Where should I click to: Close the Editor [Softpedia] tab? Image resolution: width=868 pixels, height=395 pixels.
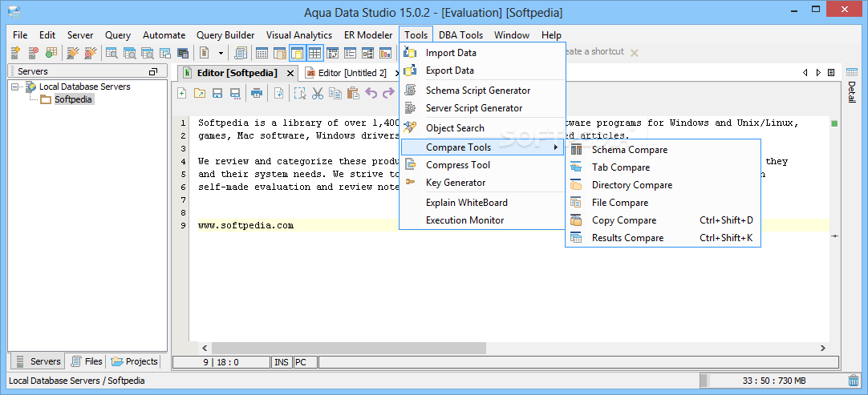click(x=290, y=74)
